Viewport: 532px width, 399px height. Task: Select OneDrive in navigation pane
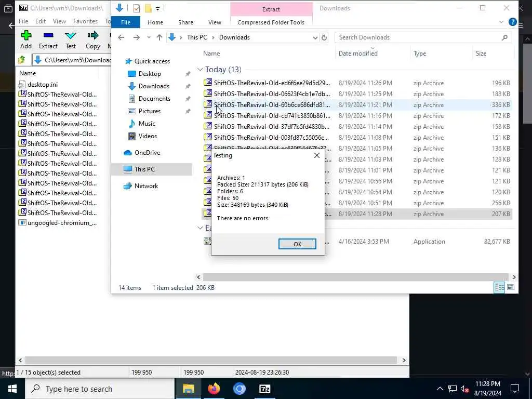pyautogui.click(x=147, y=153)
